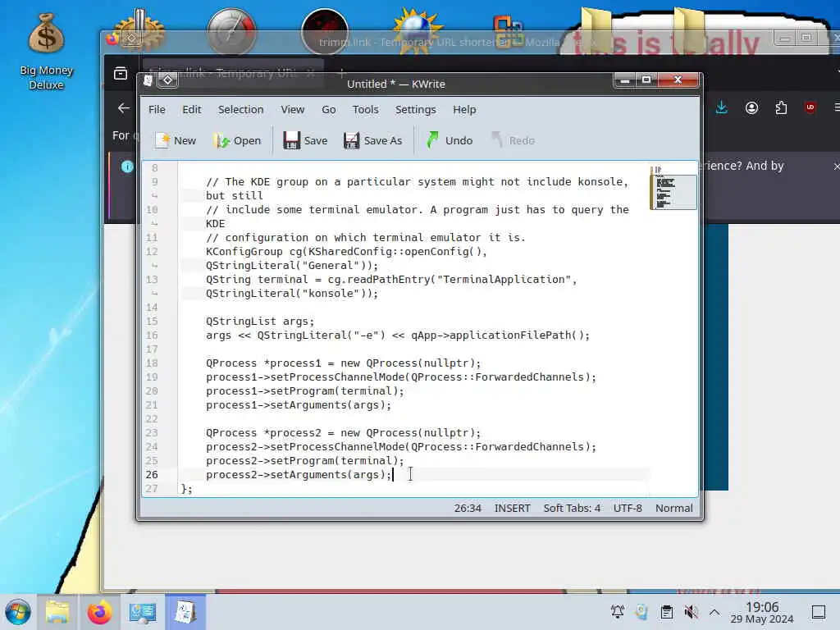Click the show desktop button on taskbar
The image size is (840, 630).
click(x=819, y=612)
